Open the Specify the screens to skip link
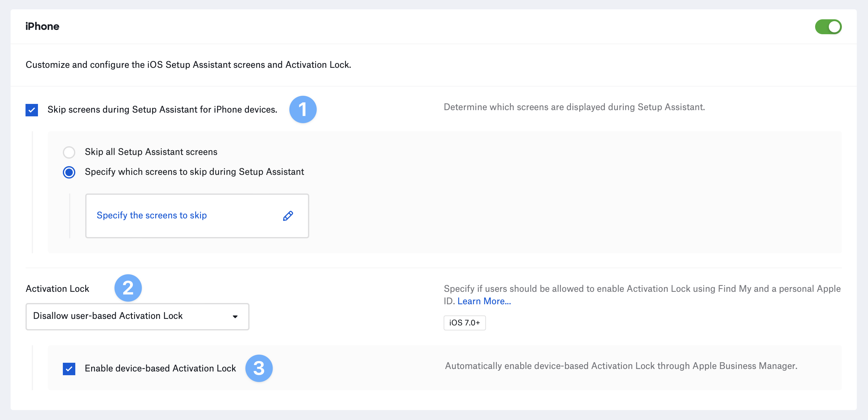Image resolution: width=868 pixels, height=420 pixels. pos(152,215)
